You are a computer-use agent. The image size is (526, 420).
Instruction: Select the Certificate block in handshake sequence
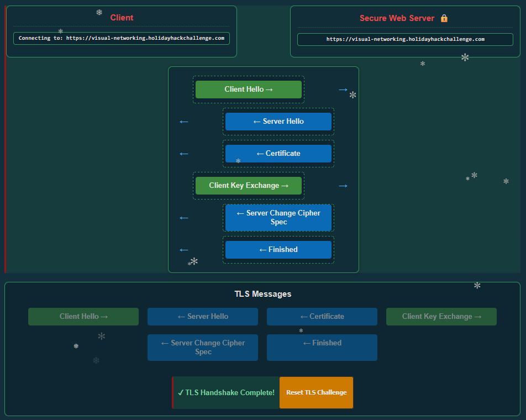278,154
